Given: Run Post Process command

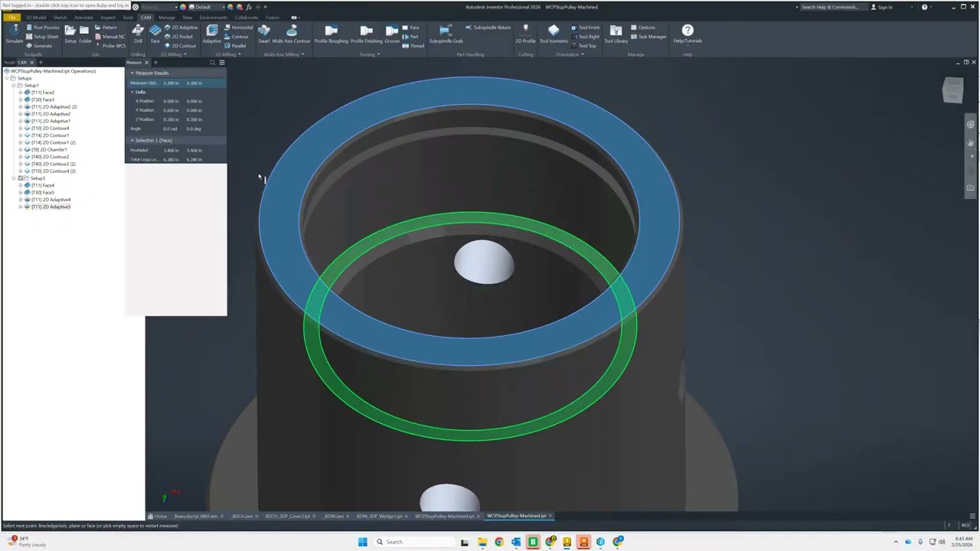Looking at the screenshot, I should [42, 28].
